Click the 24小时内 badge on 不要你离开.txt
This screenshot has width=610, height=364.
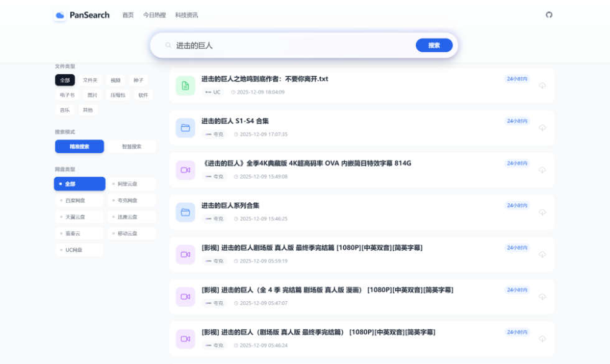coord(517,79)
